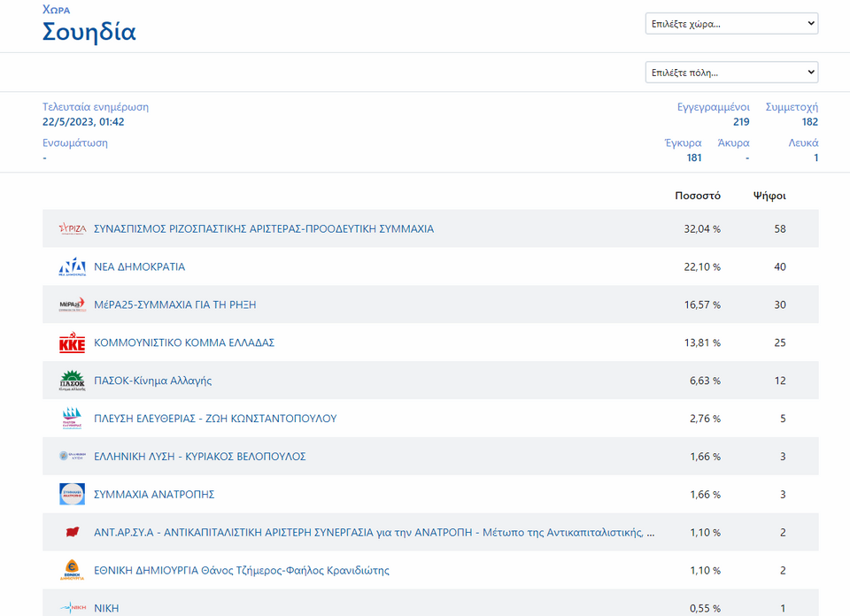Click the 13,81 % percentage value
This screenshot has width=850, height=616.
[702, 343]
